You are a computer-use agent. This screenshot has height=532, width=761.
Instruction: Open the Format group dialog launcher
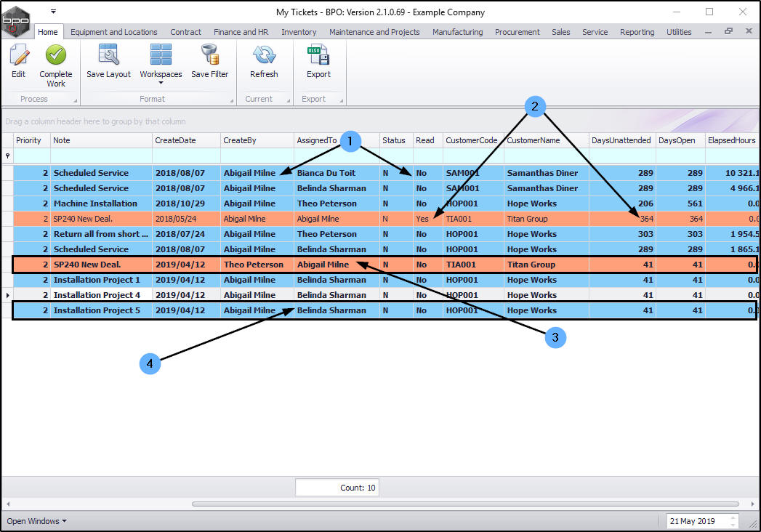point(232,100)
